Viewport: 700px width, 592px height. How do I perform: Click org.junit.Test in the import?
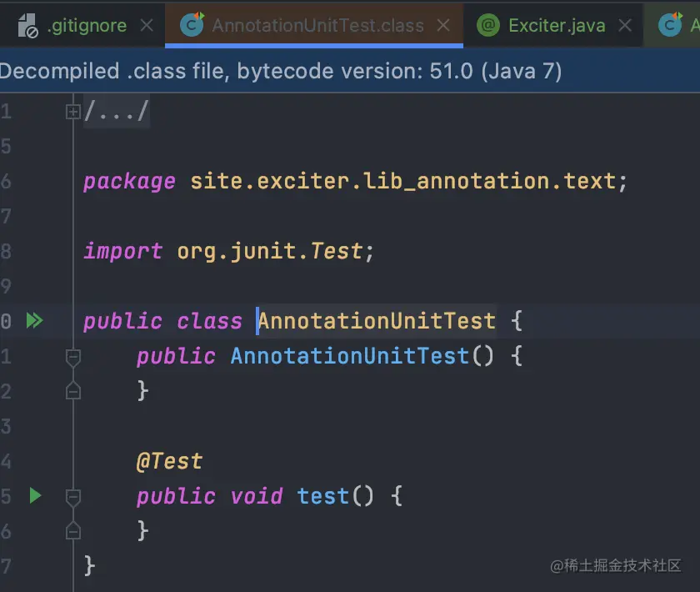click(270, 251)
